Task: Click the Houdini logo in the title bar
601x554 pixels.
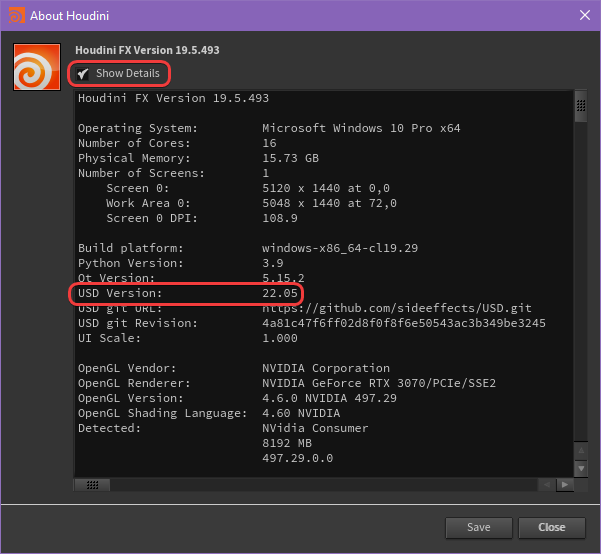Action: 16,16
